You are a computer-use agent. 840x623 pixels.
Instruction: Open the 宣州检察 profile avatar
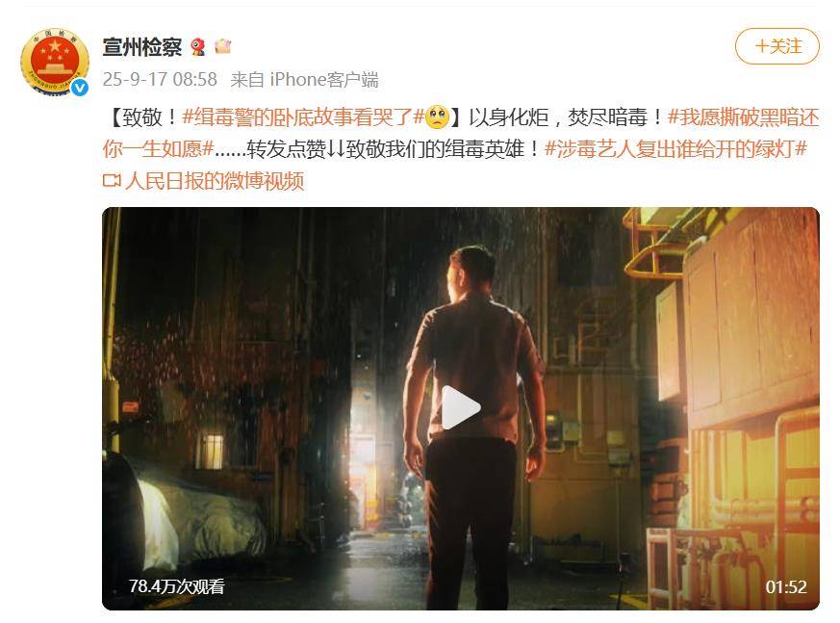point(54,63)
